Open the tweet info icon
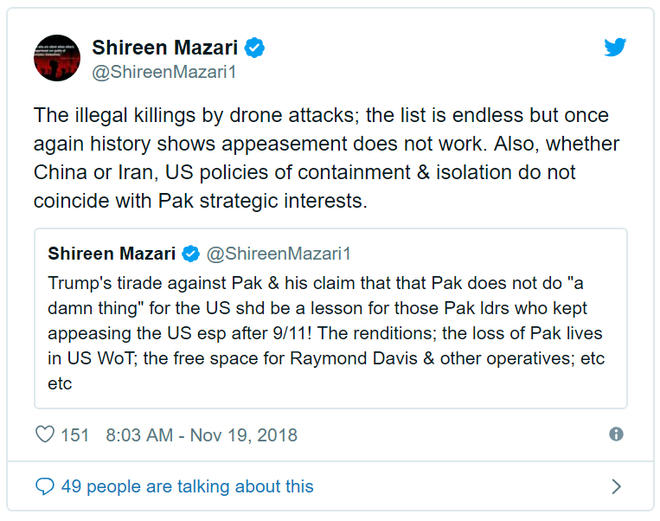This screenshot has width=660, height=521. tap(616, 434)
